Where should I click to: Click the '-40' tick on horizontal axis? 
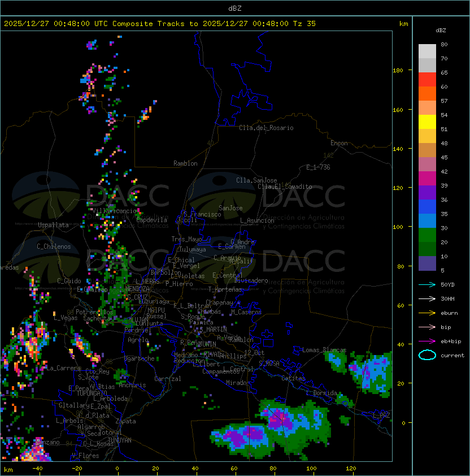tap(37, 469)
